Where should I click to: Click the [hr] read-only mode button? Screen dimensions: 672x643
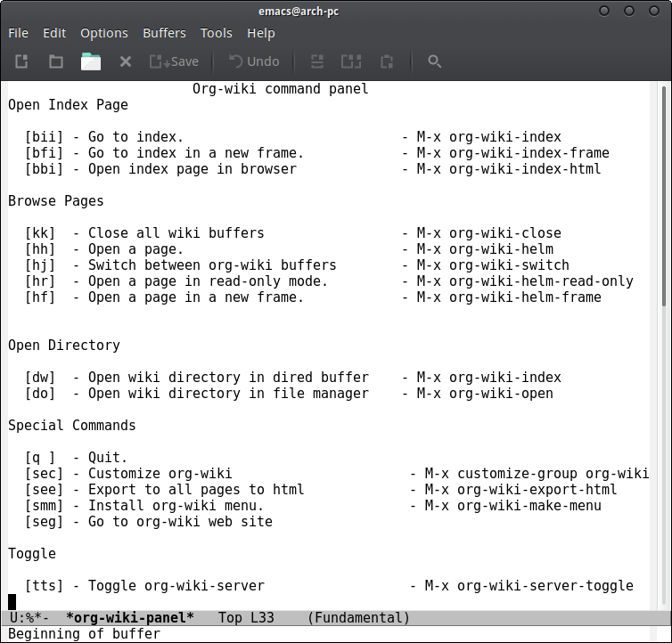click(40, 281)
